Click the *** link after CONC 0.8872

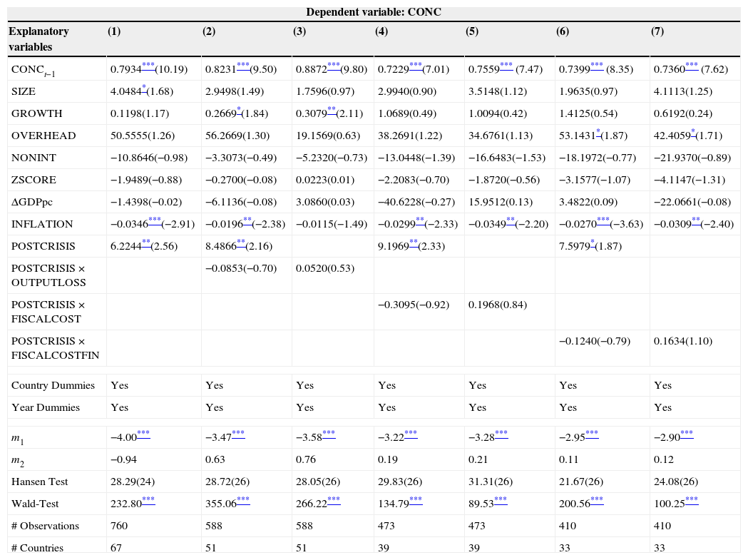point(334,66)
